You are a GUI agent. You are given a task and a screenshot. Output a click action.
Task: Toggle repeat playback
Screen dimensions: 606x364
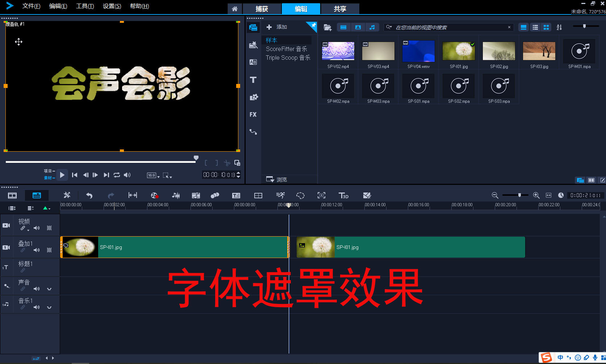pos(117,175)
